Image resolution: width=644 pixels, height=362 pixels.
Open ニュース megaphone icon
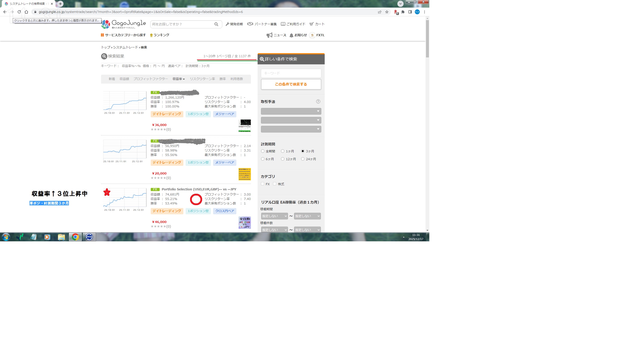point(269,35)
